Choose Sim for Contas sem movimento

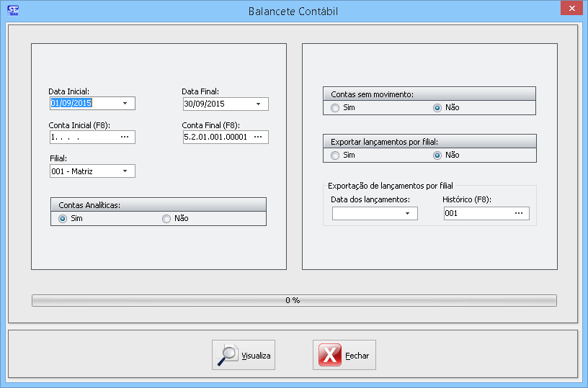click(335, 108)
